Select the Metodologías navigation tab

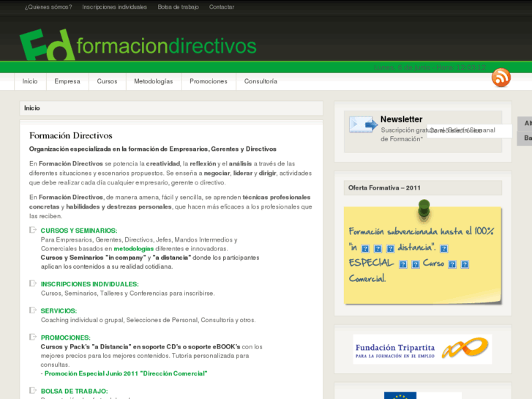coord(154,81)
